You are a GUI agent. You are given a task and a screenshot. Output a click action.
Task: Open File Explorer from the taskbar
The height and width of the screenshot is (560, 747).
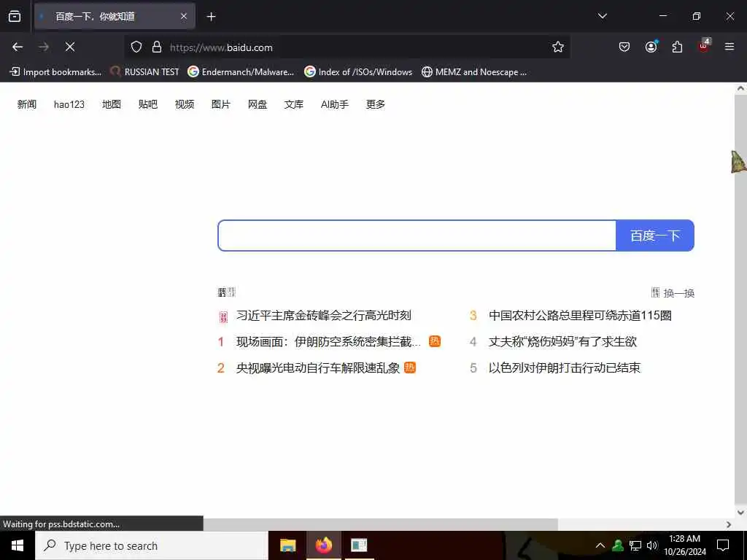pos(287,545)
